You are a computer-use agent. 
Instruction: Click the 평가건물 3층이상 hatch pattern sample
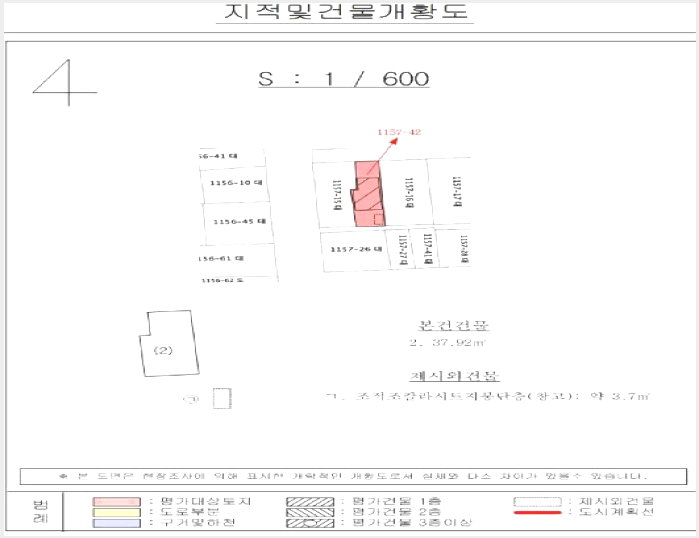[x=310, y=523]
